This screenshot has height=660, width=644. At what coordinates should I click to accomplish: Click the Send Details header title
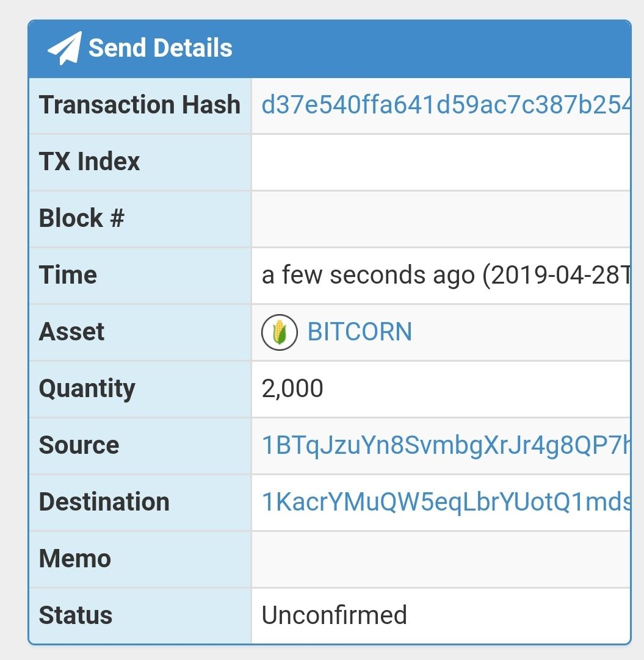click(161, 48)
